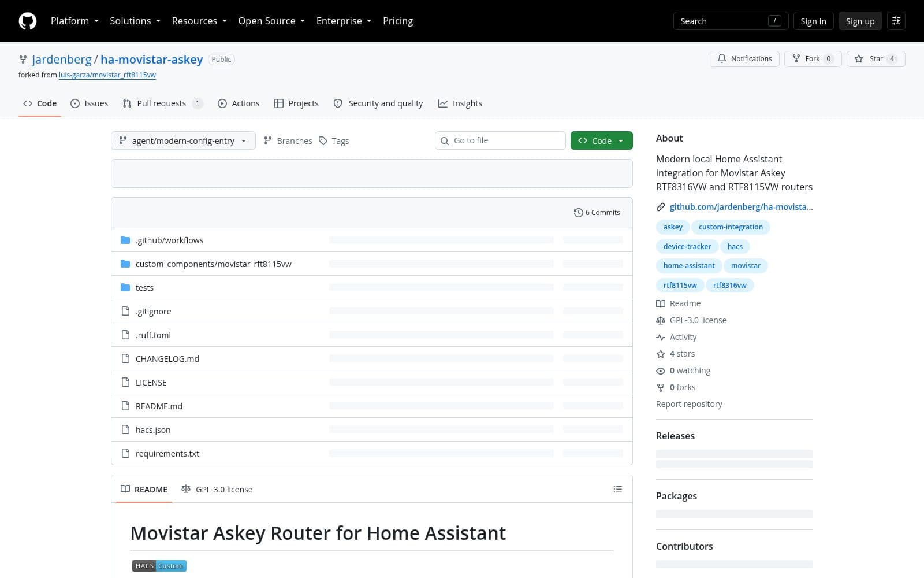Screen dimensions: 924x578
Task: Click the hacs.json file icon
Action: coord(125,430)
